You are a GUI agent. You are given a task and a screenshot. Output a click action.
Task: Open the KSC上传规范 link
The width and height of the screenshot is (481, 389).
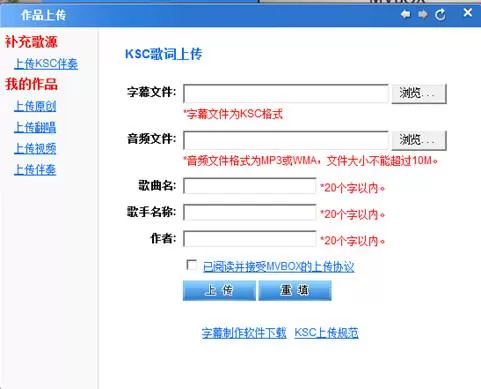point(326,333)
